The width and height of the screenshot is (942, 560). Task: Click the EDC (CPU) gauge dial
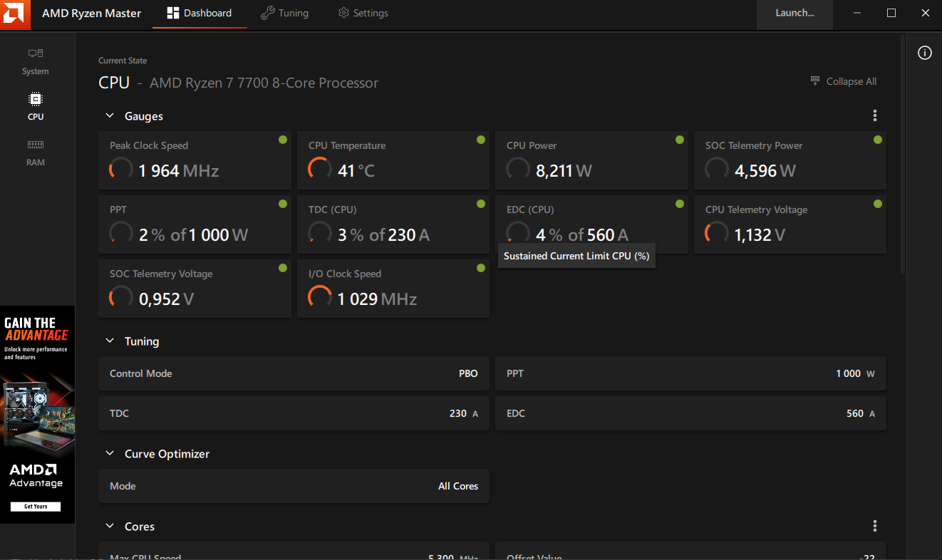tap(517, 234)
